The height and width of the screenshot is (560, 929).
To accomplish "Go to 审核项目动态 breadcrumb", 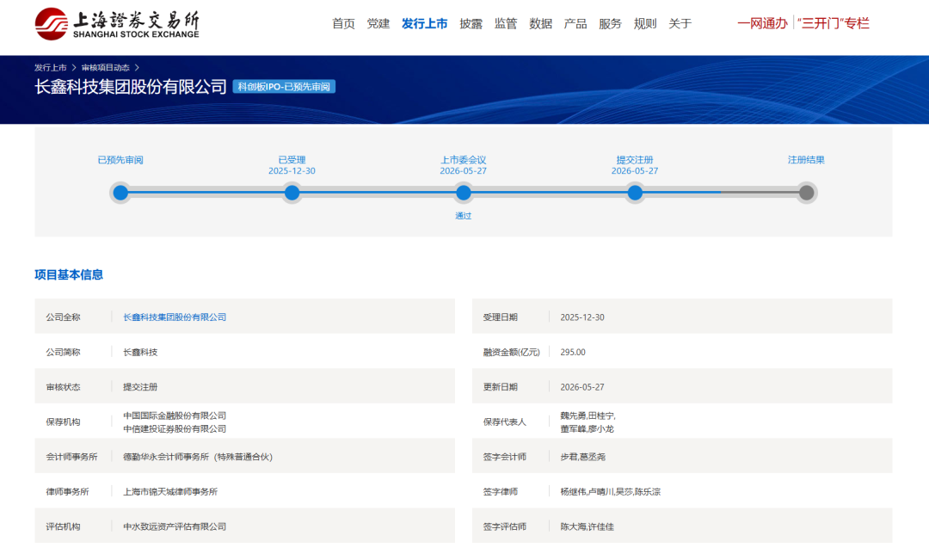I will [106, 68].
